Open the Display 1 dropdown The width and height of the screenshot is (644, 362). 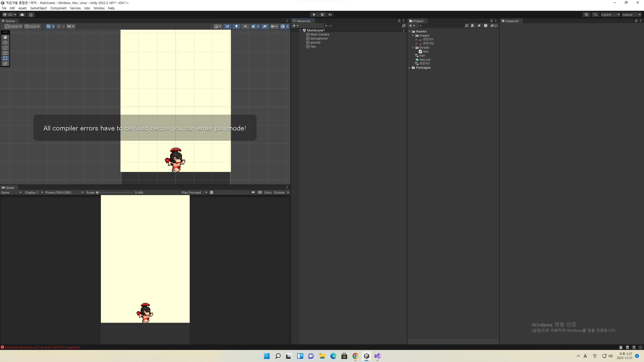[34, 193]
